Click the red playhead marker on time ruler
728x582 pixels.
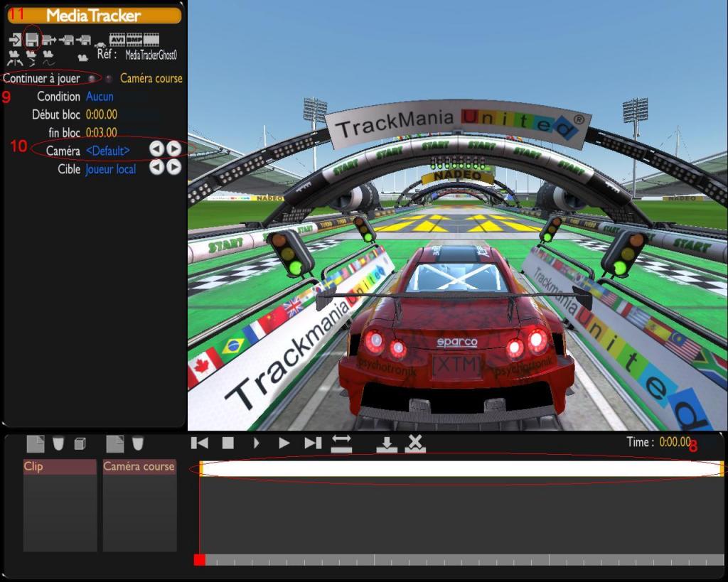click(x=200, y=560)
